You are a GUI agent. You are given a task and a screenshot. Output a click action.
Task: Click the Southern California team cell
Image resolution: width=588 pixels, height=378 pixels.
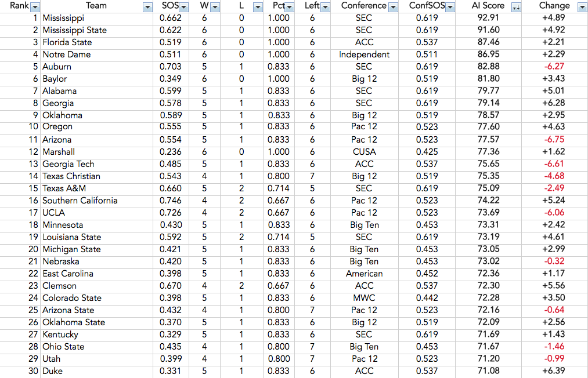pyautogui.click(x=96, y=201)
